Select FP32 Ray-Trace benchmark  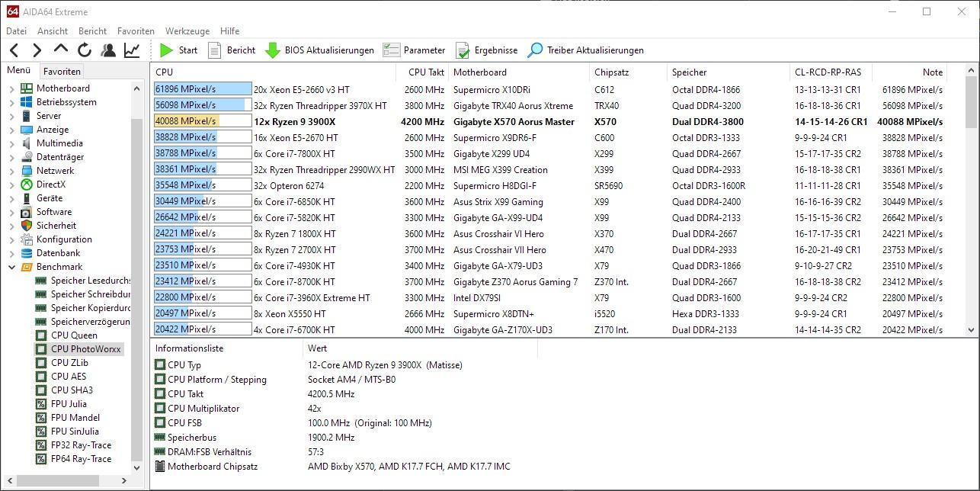[81, 445]
